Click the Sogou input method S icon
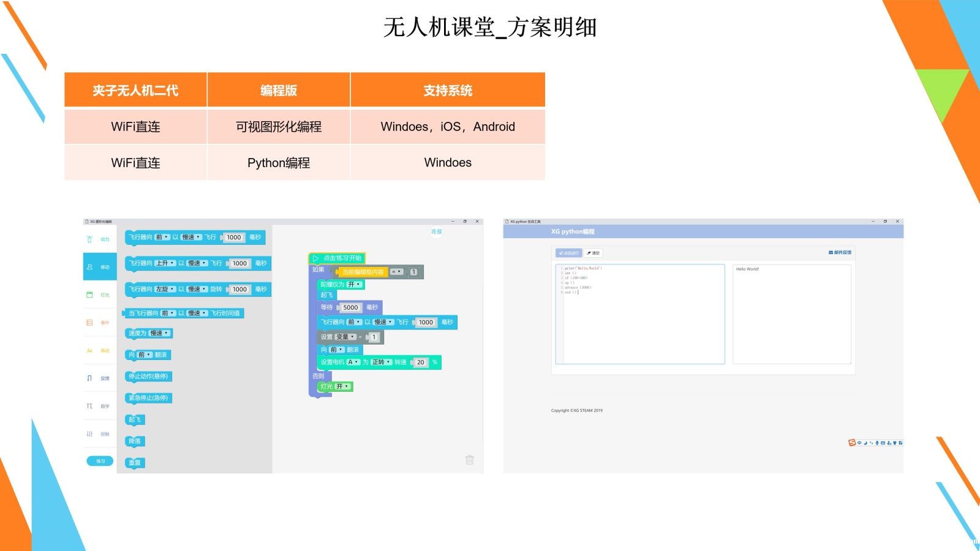 851,443
